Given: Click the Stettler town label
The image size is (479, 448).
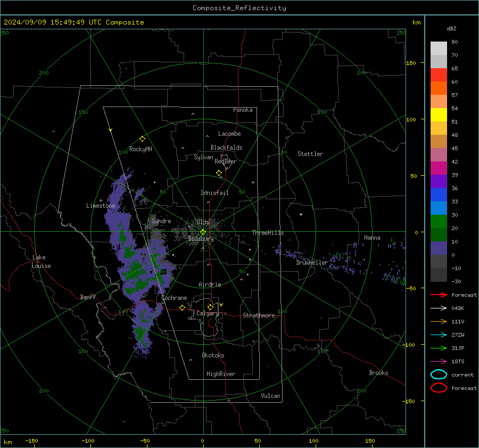Looking at the screenshot, I should [310, 154].
